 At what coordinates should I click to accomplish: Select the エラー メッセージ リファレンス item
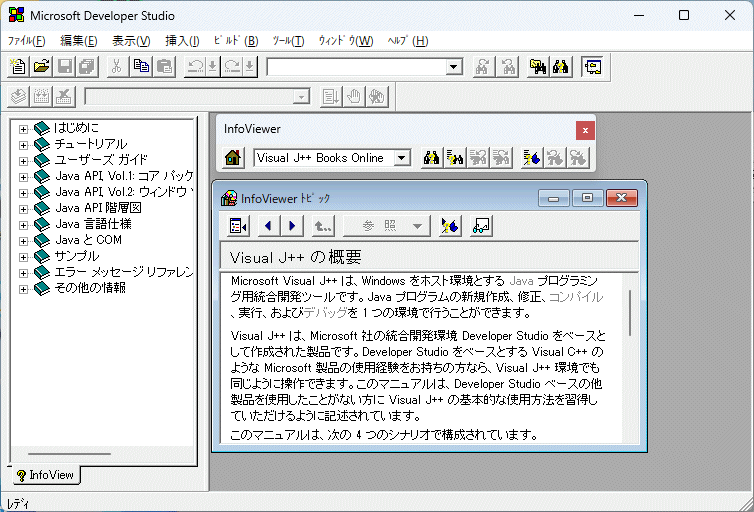pos(124,272)
